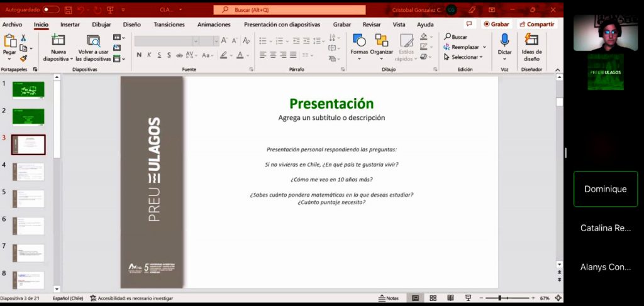The image size is (644, 306).
Task: Select slide 5 thumbnail
Action: pos(28,199)
